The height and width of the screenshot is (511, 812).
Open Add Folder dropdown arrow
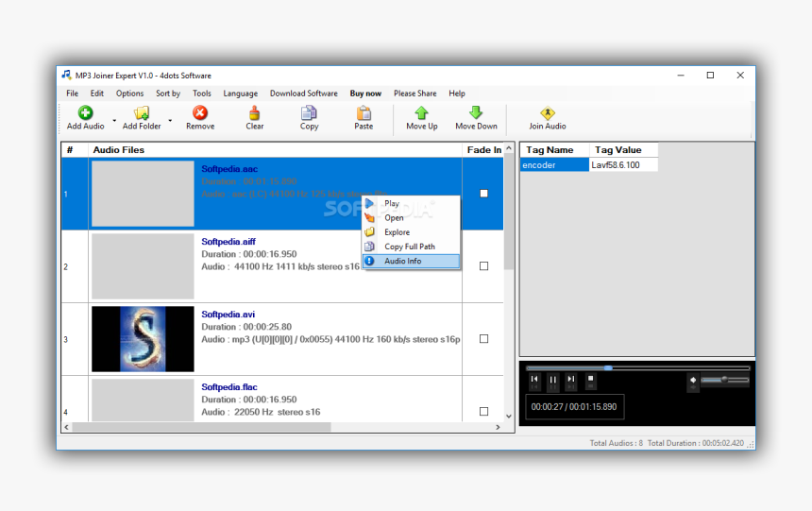[170, 120]
